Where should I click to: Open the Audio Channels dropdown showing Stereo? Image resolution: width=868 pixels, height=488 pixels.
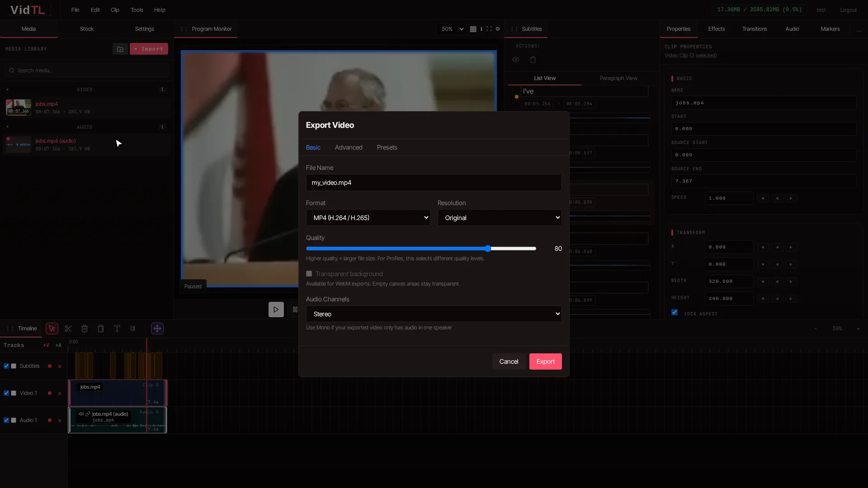click(x=434, y=314)
